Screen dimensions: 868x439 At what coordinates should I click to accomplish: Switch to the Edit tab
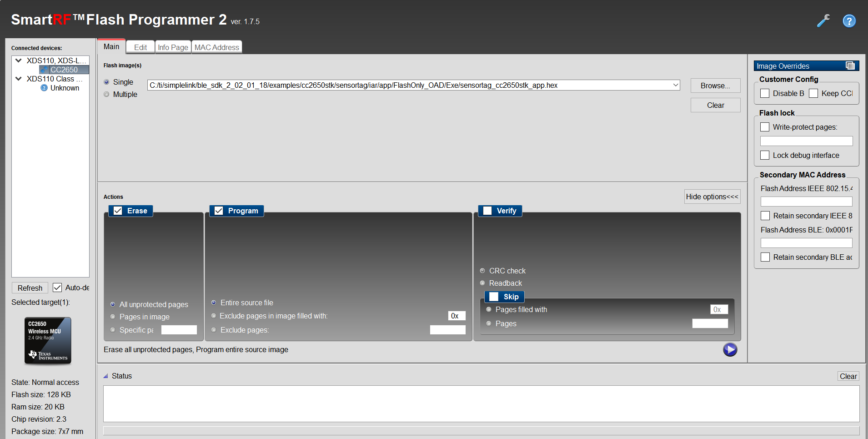pos(140,47)
